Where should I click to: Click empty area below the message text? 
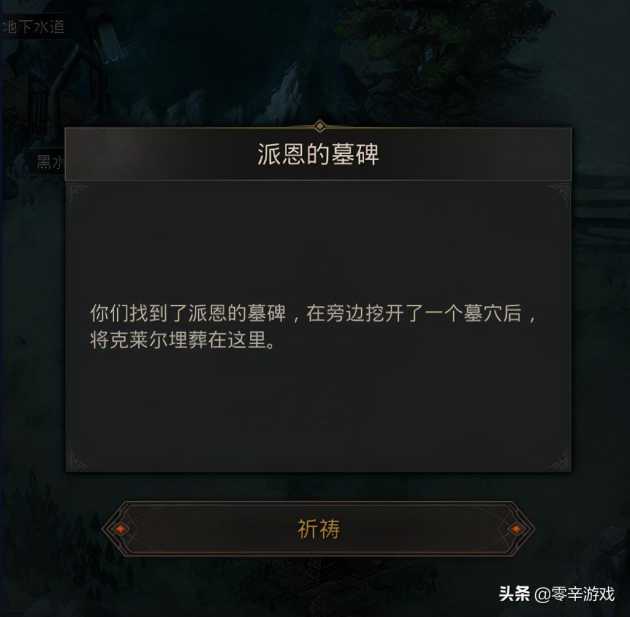pyautogui.click(x=317, y=402)
